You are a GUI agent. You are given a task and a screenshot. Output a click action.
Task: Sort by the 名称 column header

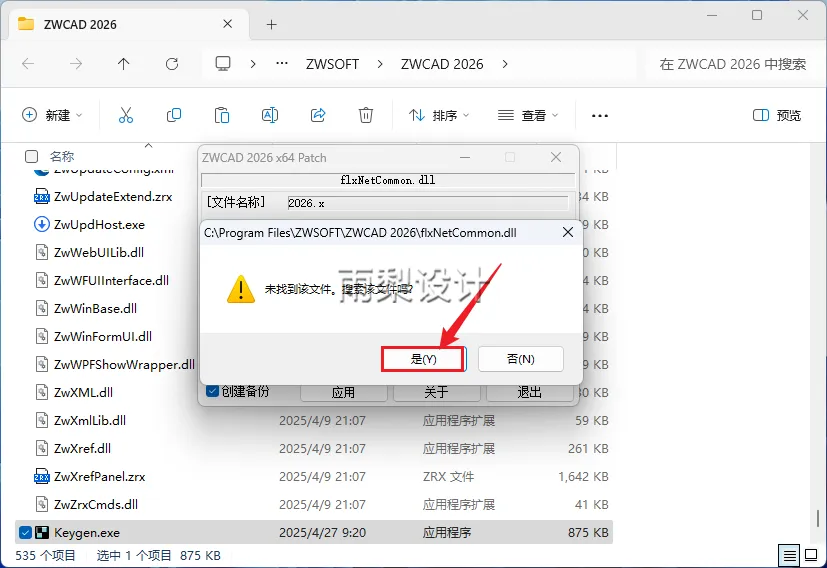62,157
